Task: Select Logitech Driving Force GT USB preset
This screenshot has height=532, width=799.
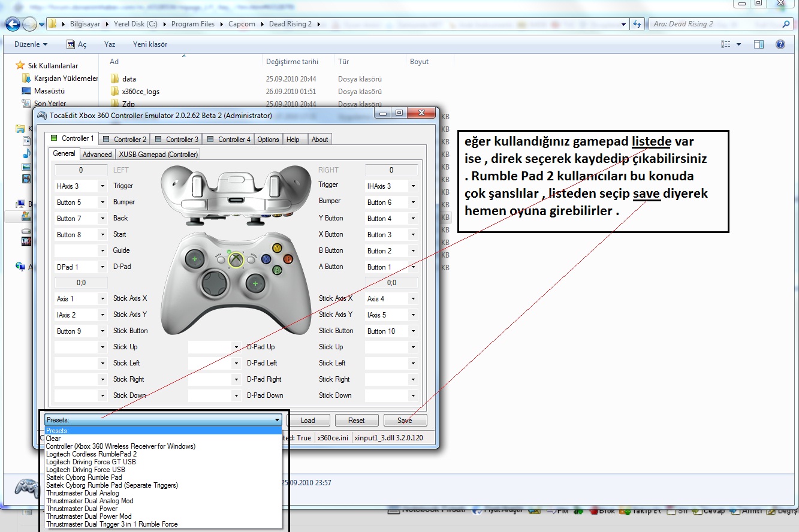Action: 163,462
